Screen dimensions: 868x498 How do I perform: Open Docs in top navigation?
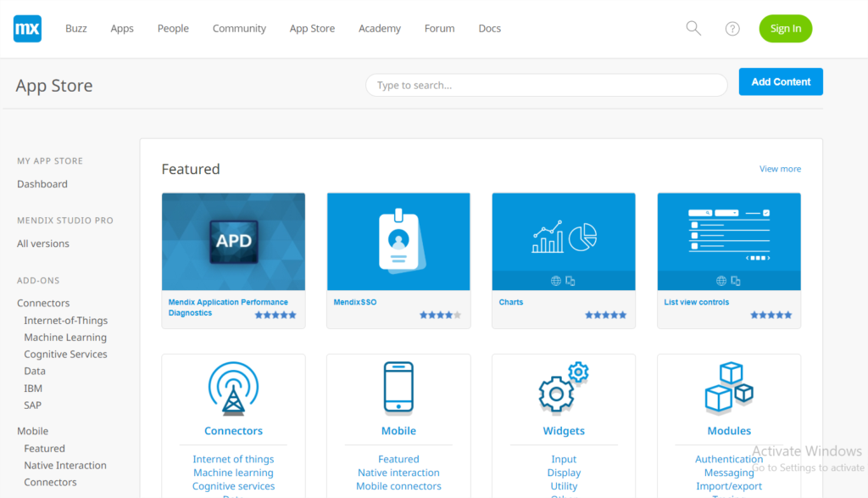(489, 28)
